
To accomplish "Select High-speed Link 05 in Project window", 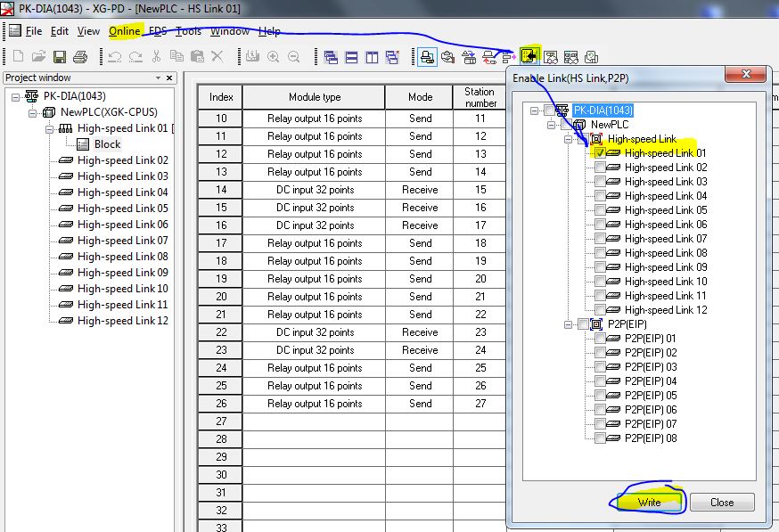I will click(122, 209).
